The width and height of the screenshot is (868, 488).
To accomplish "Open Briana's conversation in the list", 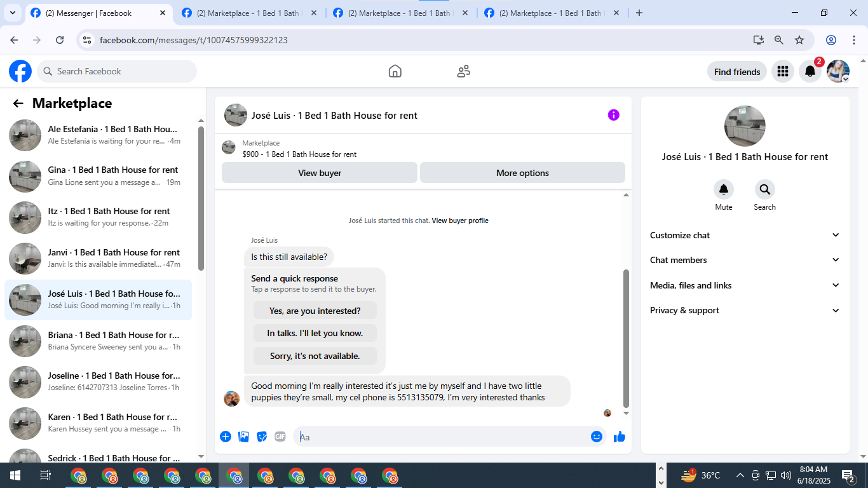I will click(98, 341).
